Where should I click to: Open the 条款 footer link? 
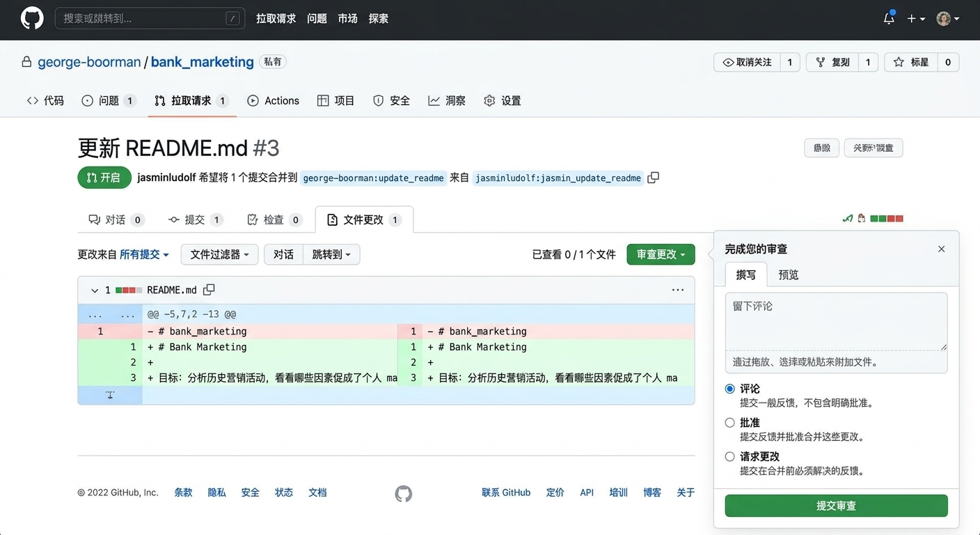183,493
